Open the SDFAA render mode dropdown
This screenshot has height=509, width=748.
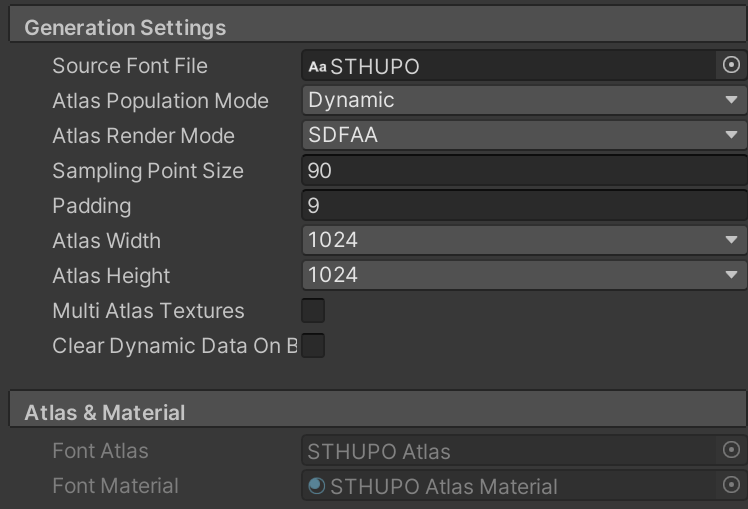click(524, 135)
